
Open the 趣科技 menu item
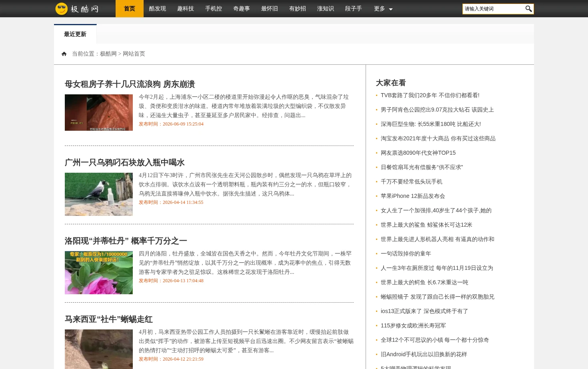tap(186, 9)
